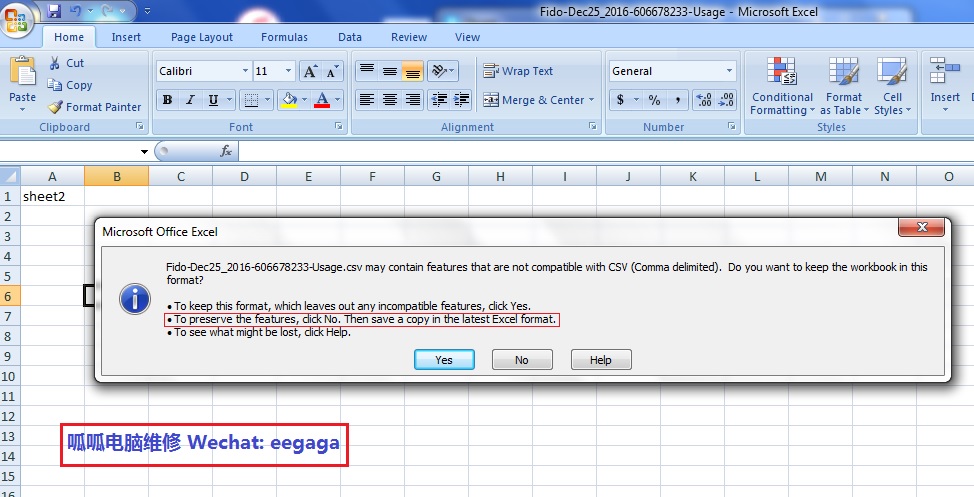Increase decimal places

(704, 99)
